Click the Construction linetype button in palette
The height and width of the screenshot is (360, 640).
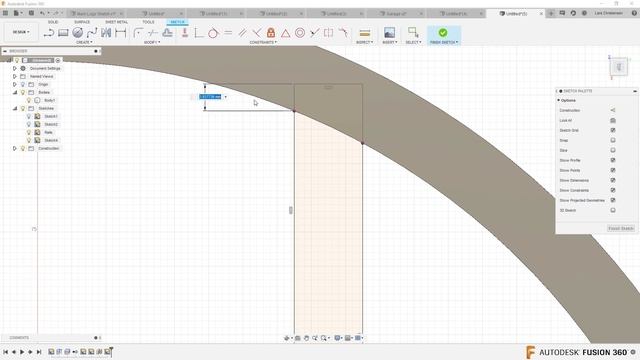click(x=613, y=110)
